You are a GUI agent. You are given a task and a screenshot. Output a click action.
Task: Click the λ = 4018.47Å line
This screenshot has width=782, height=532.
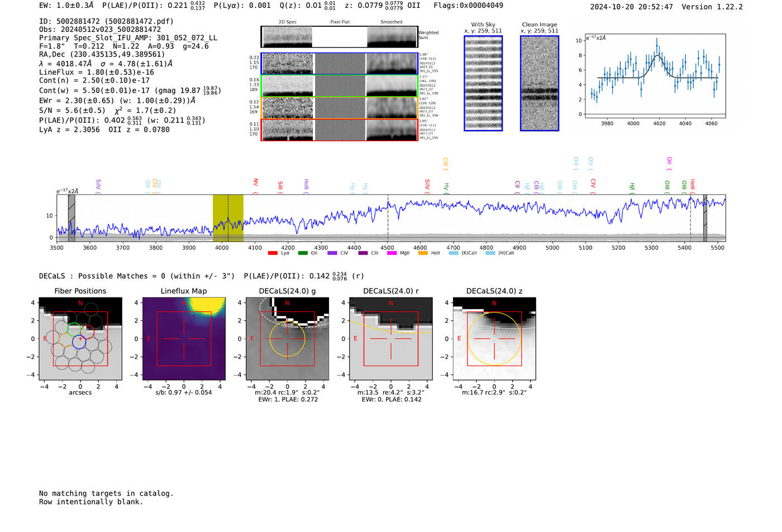pyautogui.click(x=106, y=64)
